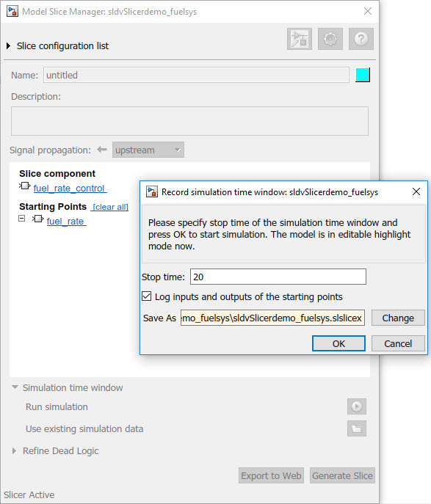Click the use existing simulation data folder icon
Screen dimensions: 431x504
(x=356, y=428)
